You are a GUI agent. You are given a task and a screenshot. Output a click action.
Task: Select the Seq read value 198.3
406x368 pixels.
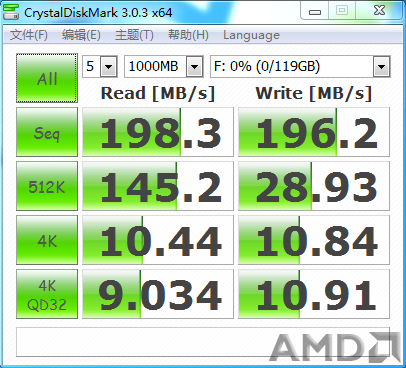click(158, 132)
